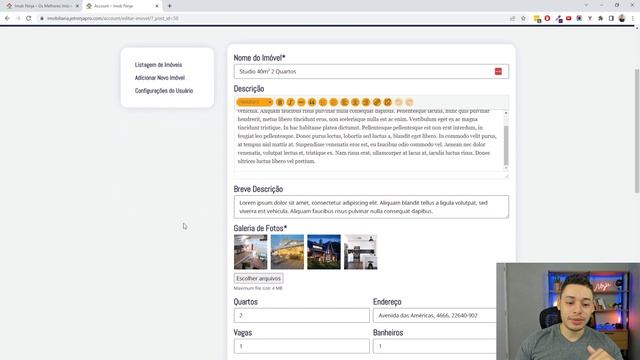Select second gallery photo of lit building
Screen dimensions: 640x360
point(287,252)
